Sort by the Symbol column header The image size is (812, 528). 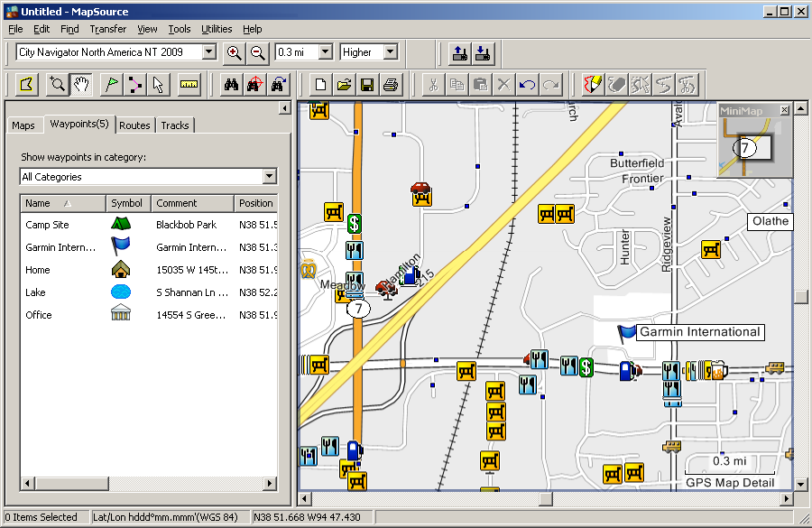coord(128,203)
